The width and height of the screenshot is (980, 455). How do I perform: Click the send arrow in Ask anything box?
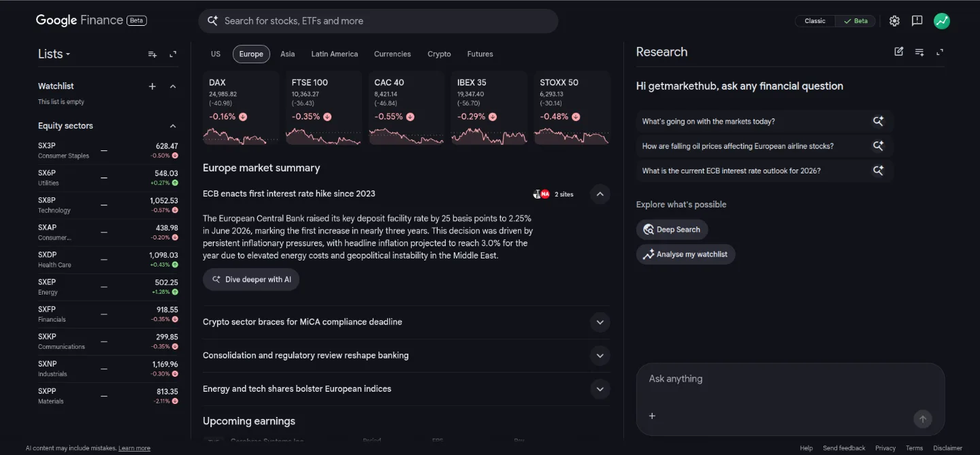[923, 419]
